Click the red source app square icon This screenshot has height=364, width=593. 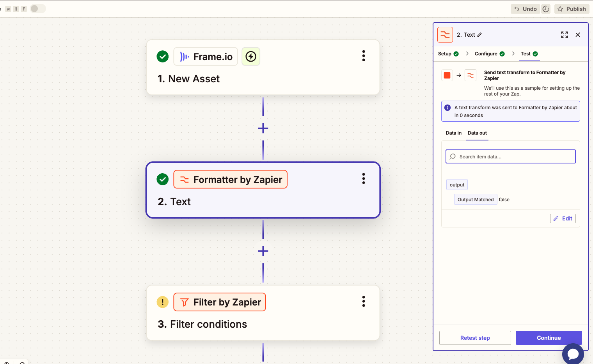pyautogui.click(x=447, y=75)
